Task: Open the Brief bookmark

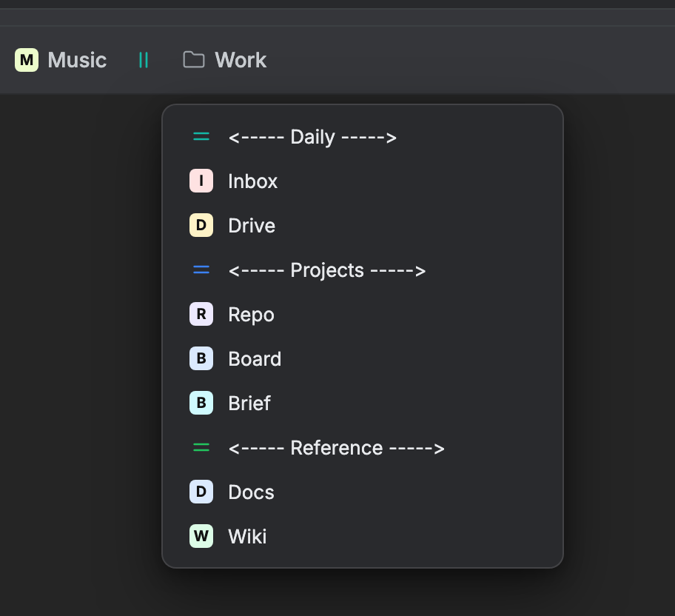Action: (249, 404)
